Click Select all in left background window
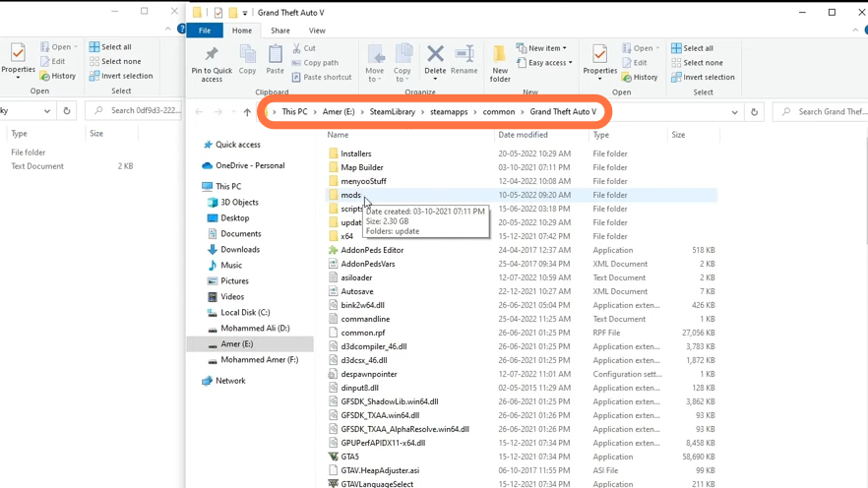 tap(110, 47)
